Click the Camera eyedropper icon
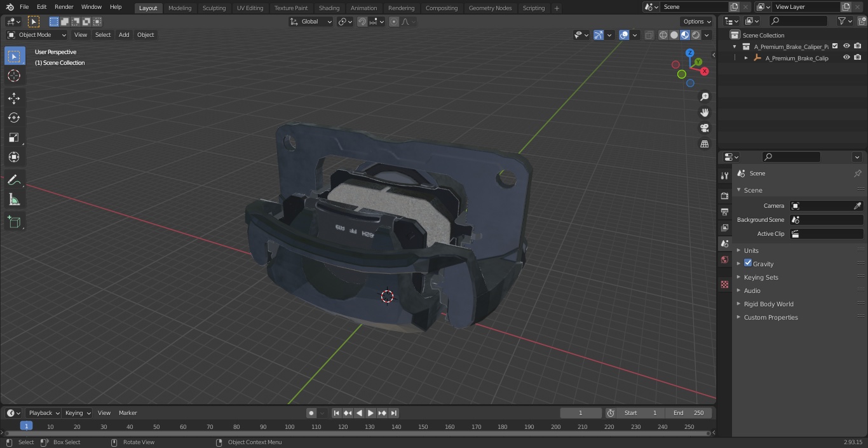The image size is (868, 448). coord(857,206)
